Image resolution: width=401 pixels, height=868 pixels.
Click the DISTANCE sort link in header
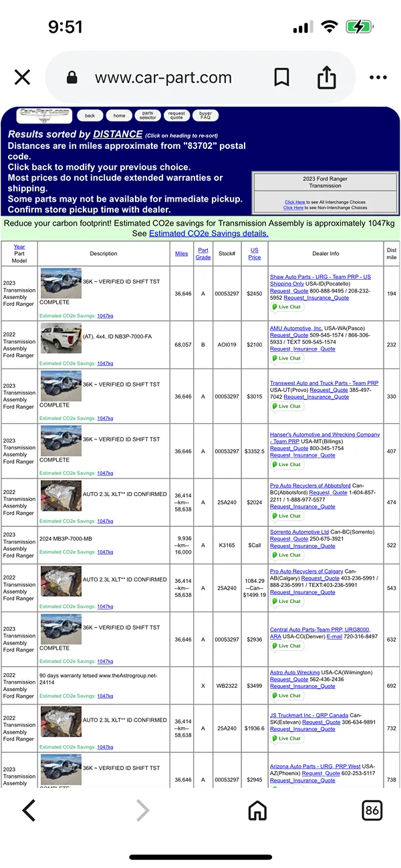click(x=118, y=134)
